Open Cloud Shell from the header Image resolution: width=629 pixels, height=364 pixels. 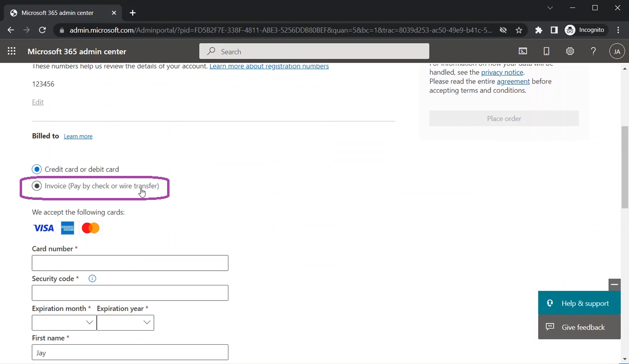tap(523, 52)
